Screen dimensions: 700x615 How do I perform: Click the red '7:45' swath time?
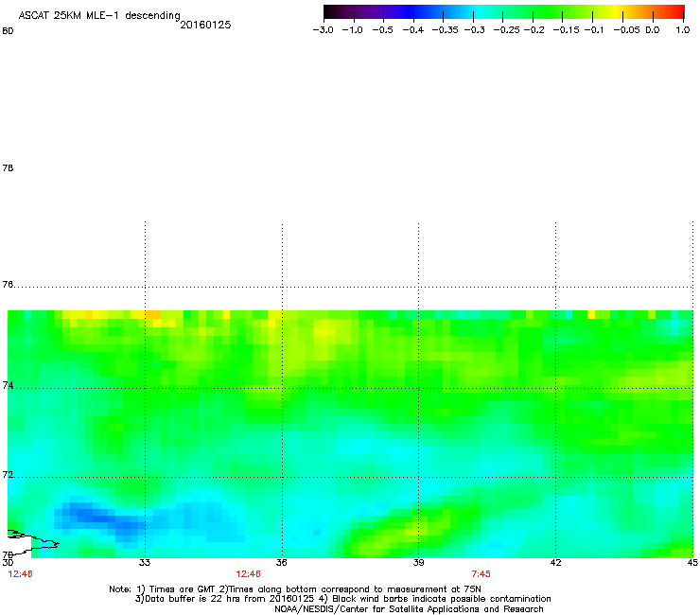point(481,574)
